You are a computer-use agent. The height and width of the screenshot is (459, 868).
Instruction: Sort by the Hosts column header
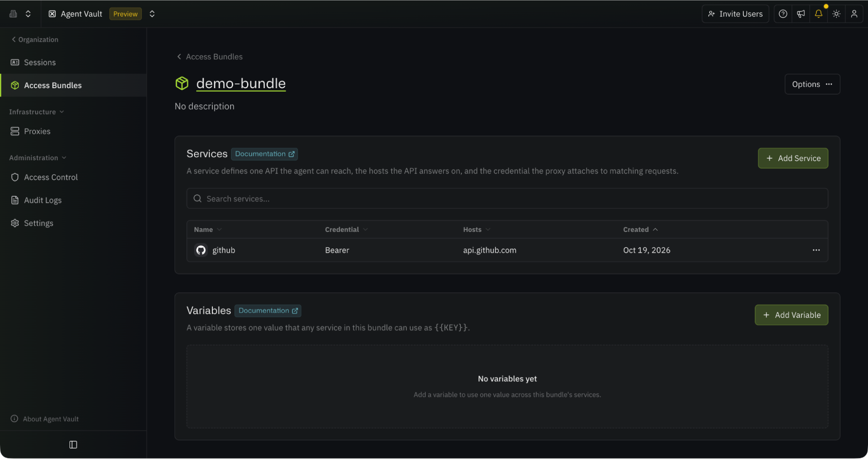click(x=477, y=230)
